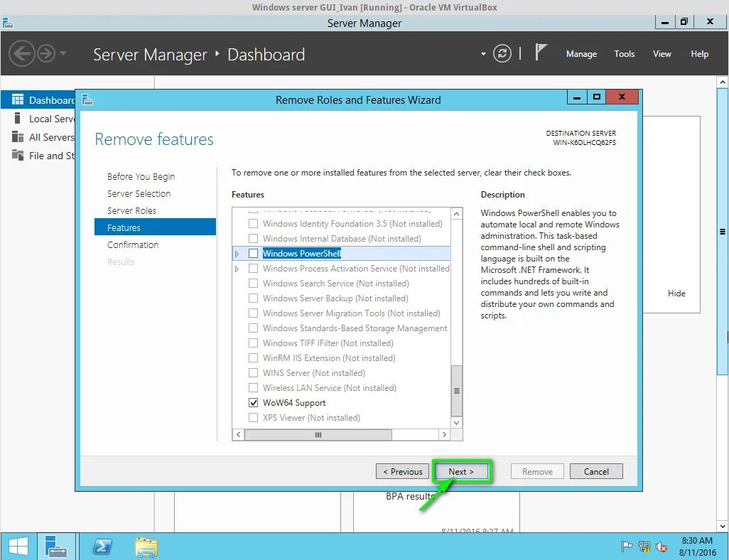Click the features list scroll up arrow
Image resolution: width=729 pixels, height=560 pixels.
457,213
